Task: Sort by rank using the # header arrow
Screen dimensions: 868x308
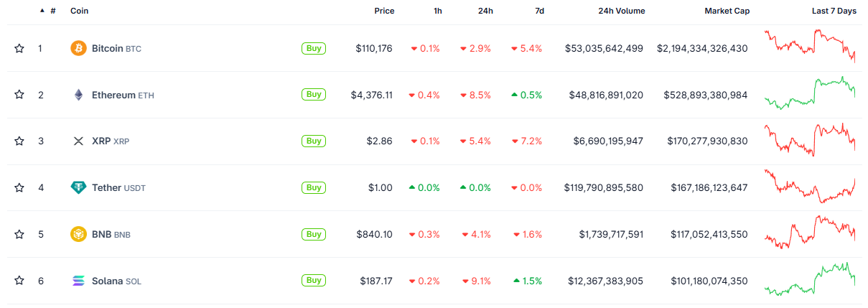Action: (49, 11)
